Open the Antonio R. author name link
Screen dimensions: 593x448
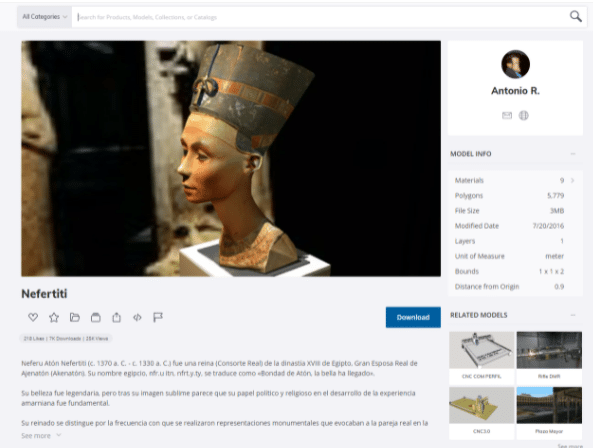coord(515,91)
